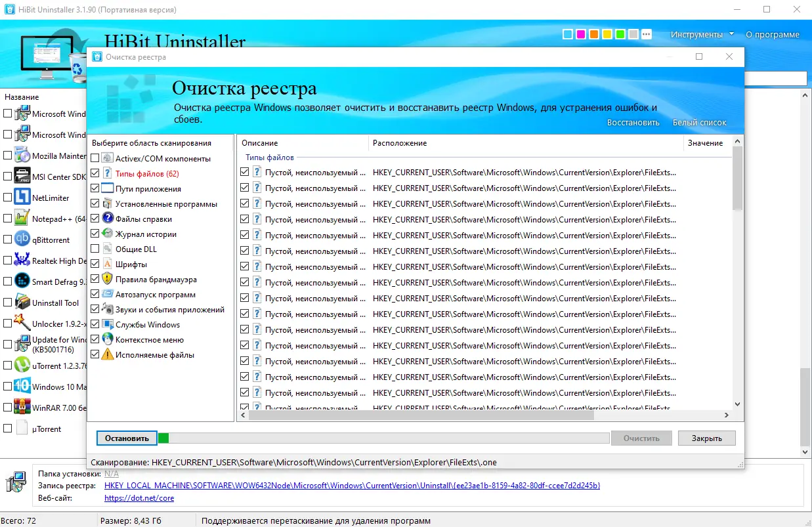This screenshot has height=527, width=812.
Task: Click the Файлы справки help icon
Action: [108, 219]
